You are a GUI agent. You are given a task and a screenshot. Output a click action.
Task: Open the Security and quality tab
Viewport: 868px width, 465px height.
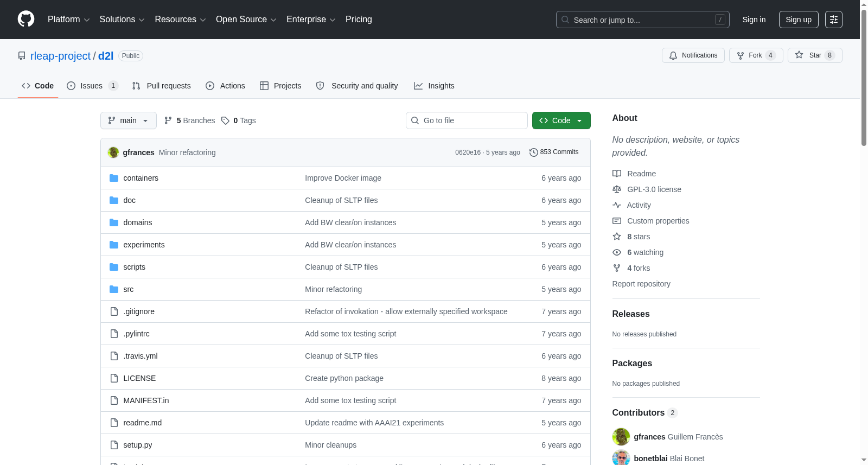click(357, 86)
